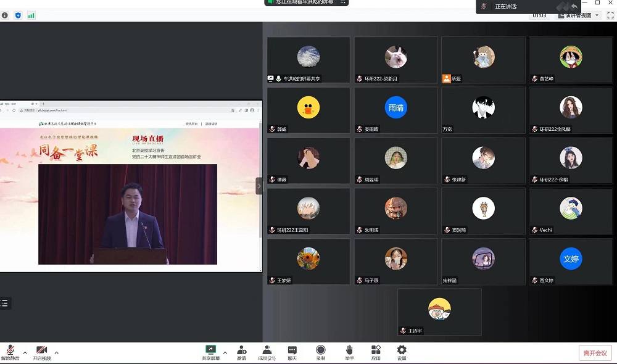Start recording with the 录制 icon
Screen dimensions: 617x364
click(321, 350)
